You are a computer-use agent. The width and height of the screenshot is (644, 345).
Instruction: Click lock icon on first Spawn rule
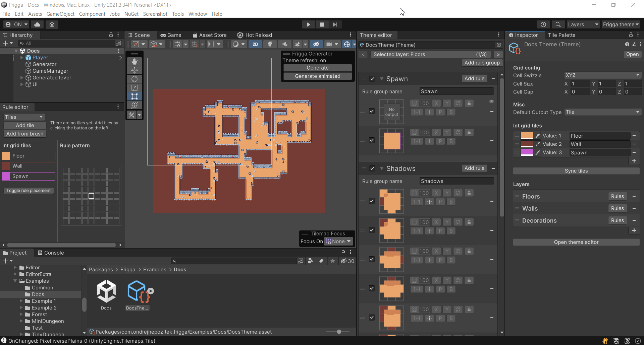[x=469, y=103]
